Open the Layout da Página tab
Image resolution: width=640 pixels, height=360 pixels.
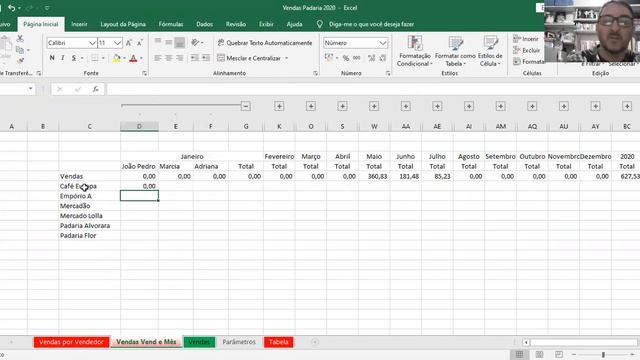[123, 24]
